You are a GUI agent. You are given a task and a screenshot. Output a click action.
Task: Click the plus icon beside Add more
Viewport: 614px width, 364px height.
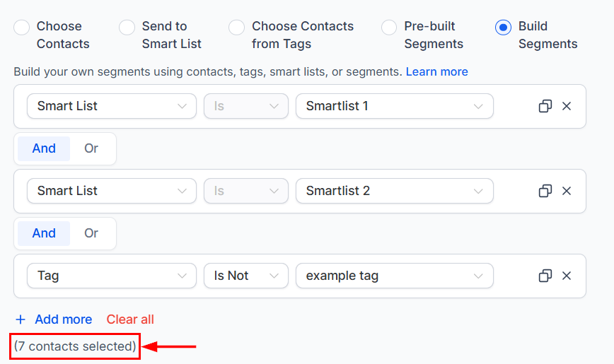click(21, 319)
